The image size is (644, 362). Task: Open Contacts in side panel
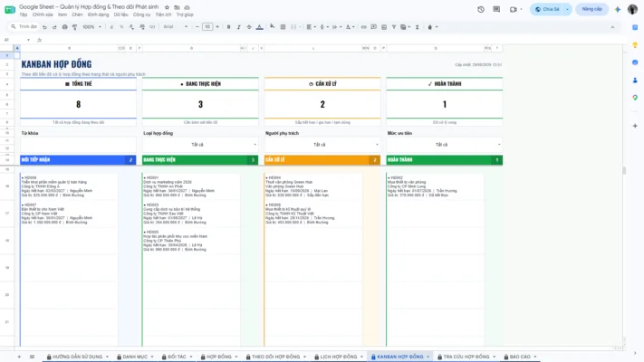pyautogui.click(x=635, y=80)
